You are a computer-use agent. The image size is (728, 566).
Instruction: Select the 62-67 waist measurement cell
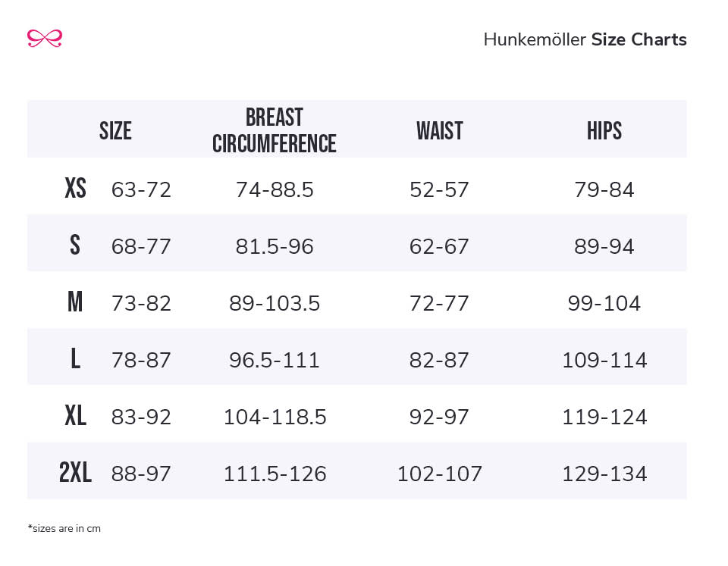439,246
